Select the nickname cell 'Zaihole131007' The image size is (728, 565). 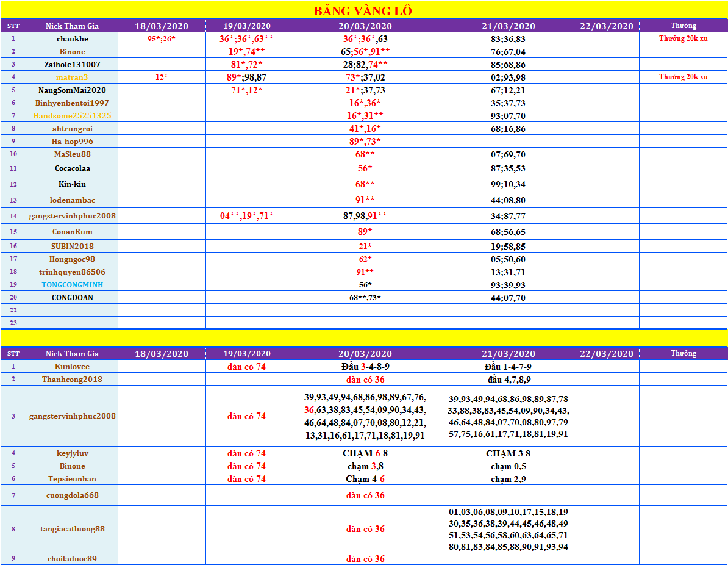click(73, 65)
